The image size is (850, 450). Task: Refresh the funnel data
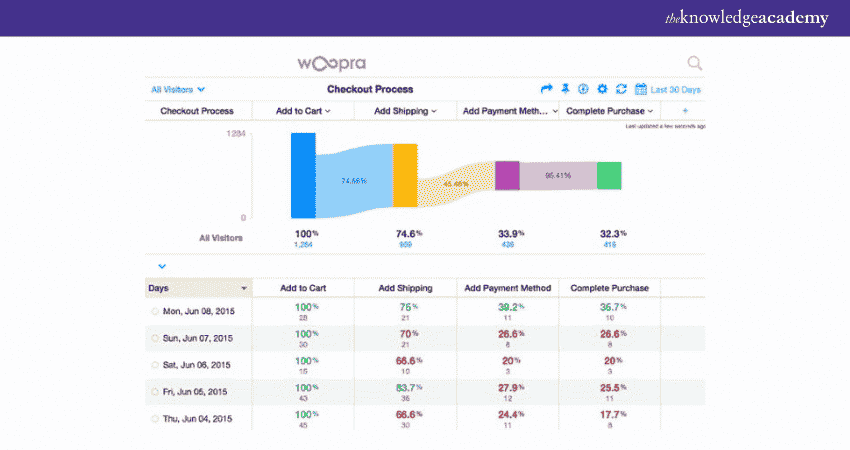620,89
